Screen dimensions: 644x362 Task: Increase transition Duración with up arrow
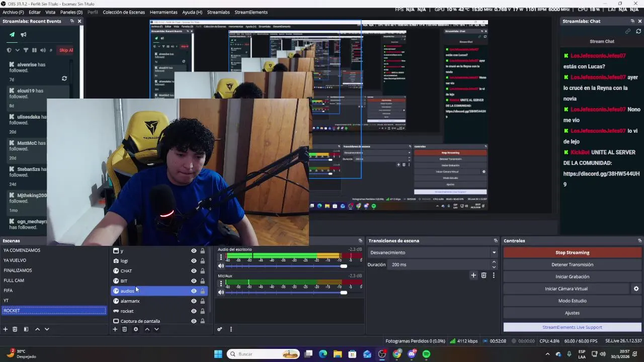494,262
